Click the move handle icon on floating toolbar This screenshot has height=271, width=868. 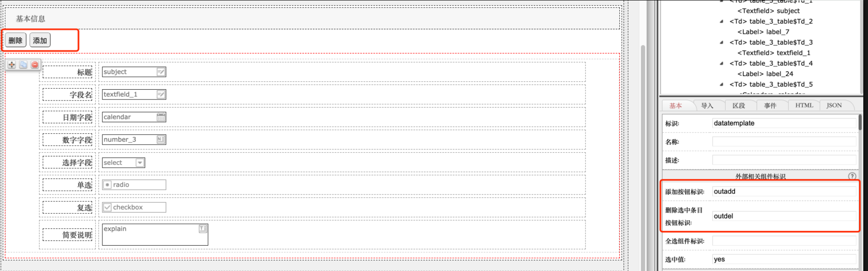point(12,65)
